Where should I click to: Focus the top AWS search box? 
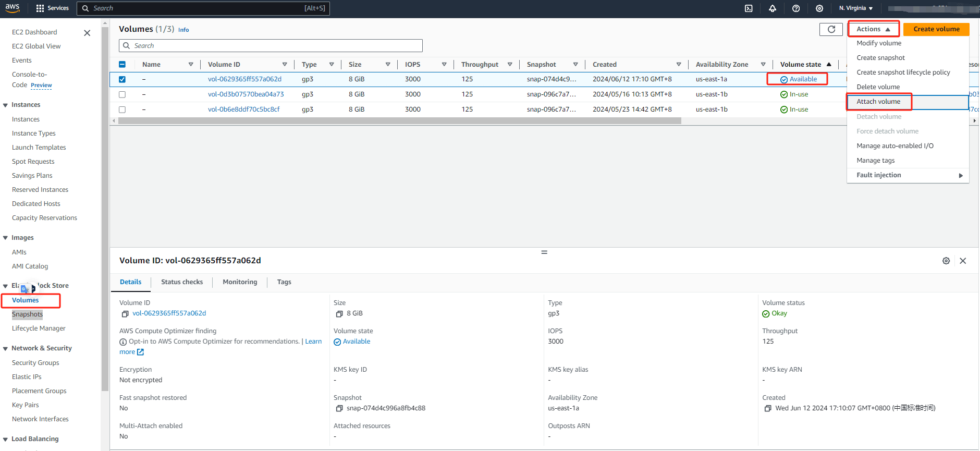point(203,8)
